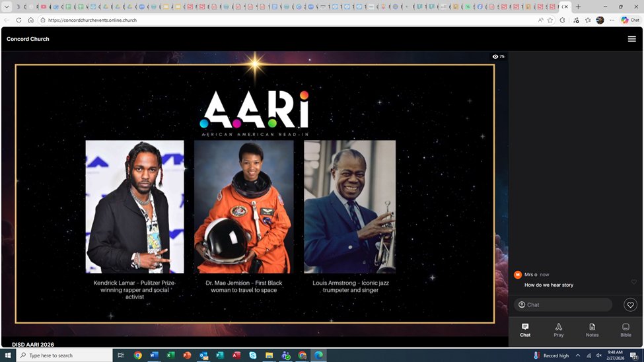Click the viewer count eye icon
Screen dimensions: 644x362
[495, 57]
